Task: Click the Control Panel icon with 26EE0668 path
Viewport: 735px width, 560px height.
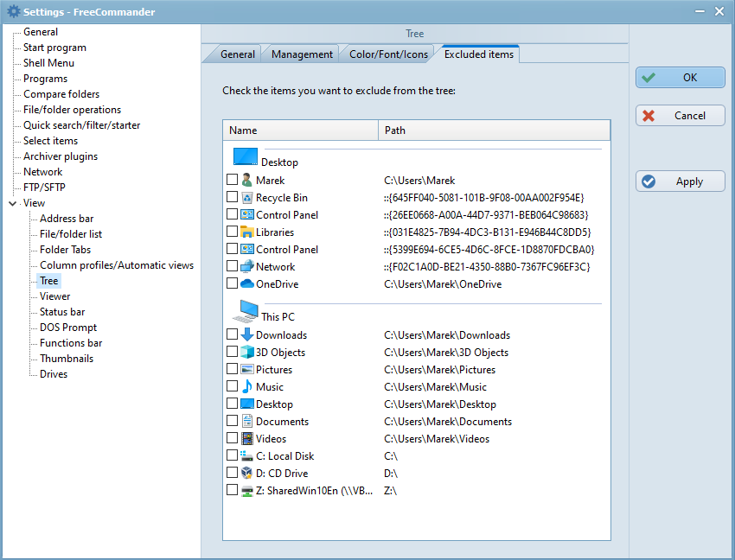Action: click(247, 214)
